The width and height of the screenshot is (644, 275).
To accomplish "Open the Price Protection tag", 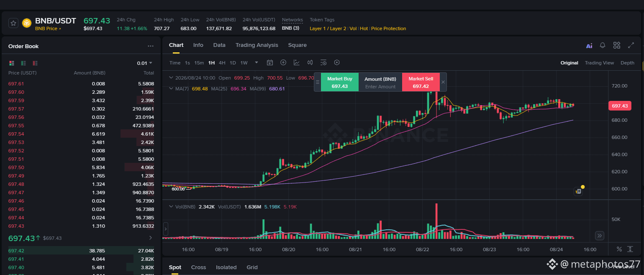I will pos(389,28).
